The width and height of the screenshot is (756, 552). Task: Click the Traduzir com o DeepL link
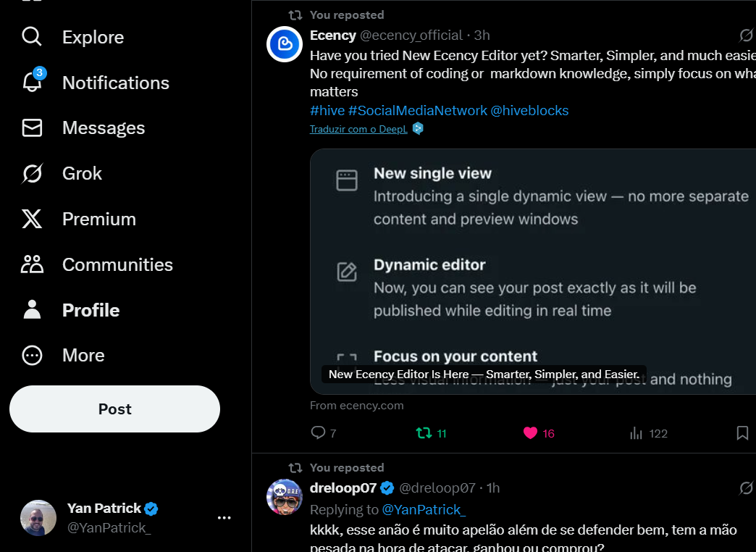coord(358,129)
